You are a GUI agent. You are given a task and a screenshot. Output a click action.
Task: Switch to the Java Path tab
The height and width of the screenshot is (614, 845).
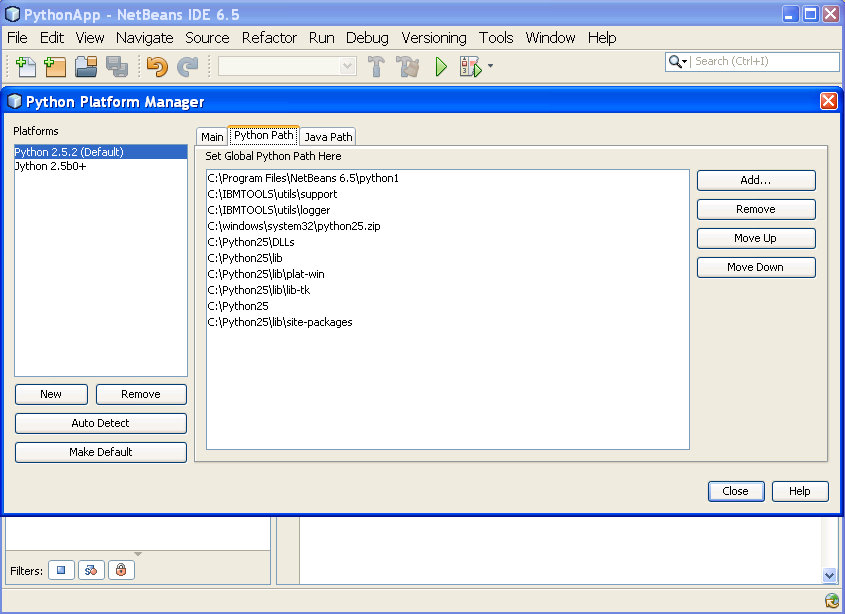click(328, 137)
